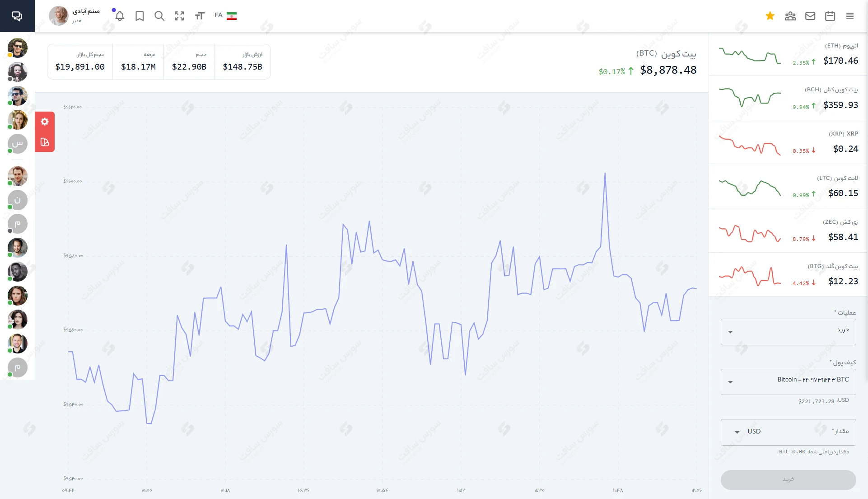Open the users group icon
The image size is (868, 499).
[x=790, y=16]
